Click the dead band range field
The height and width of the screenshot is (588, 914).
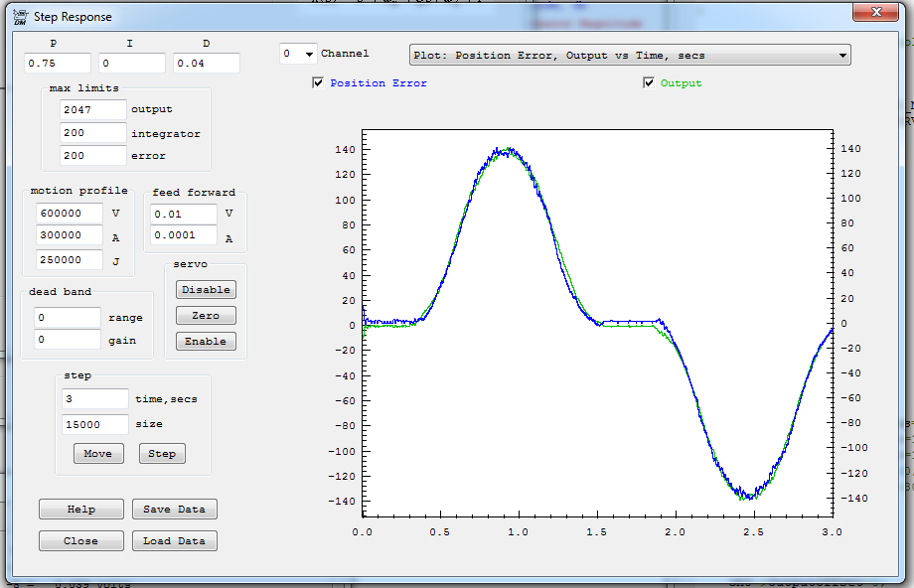(67, 318)
